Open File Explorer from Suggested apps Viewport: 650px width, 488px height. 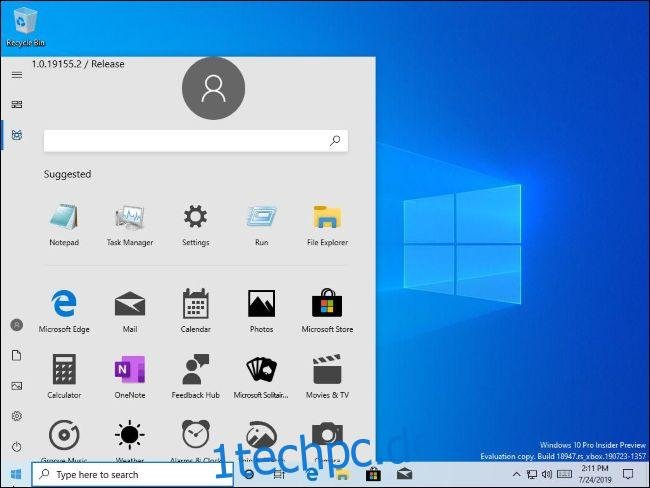327,224
